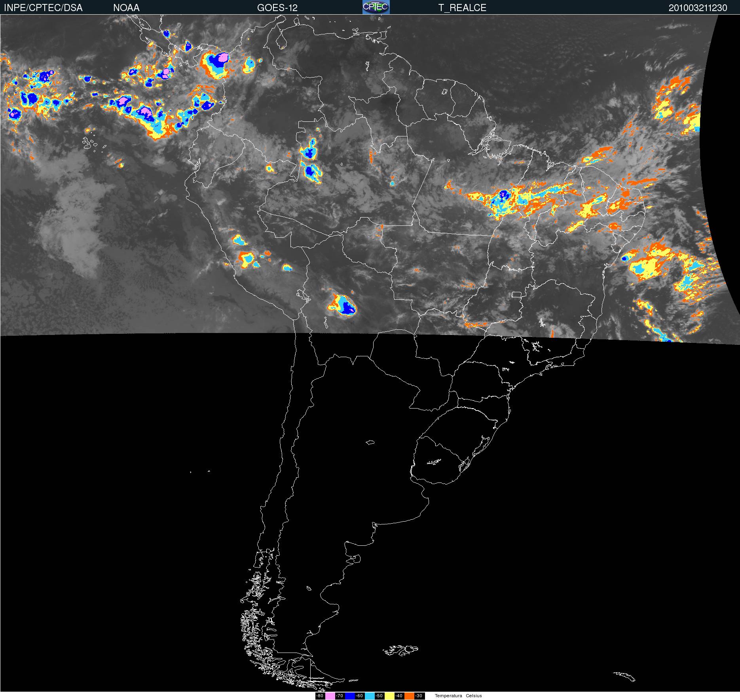Select the yellow legend color swatch
This screenshot has height=700, width=740.
(x=389, y=696)
